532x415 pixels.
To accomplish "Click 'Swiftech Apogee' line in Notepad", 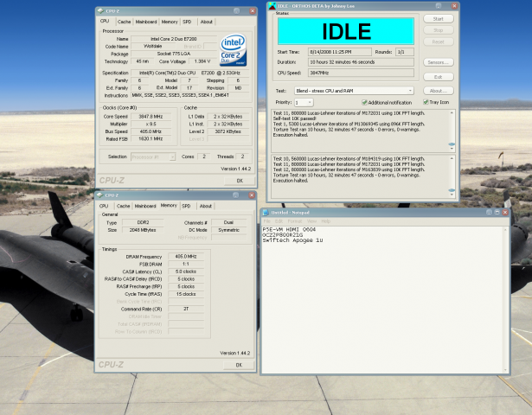I will coord(292,240).
